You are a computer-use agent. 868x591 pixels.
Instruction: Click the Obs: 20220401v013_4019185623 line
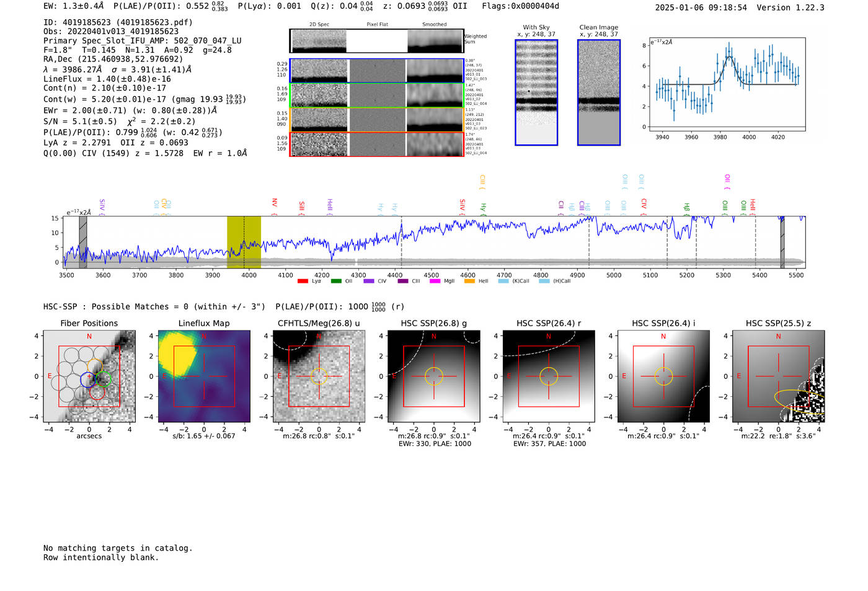[x=111, y=32]
